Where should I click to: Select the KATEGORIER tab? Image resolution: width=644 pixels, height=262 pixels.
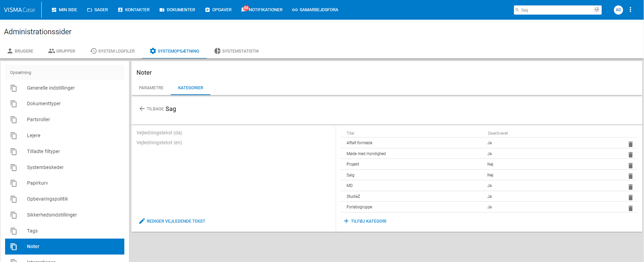191,88
